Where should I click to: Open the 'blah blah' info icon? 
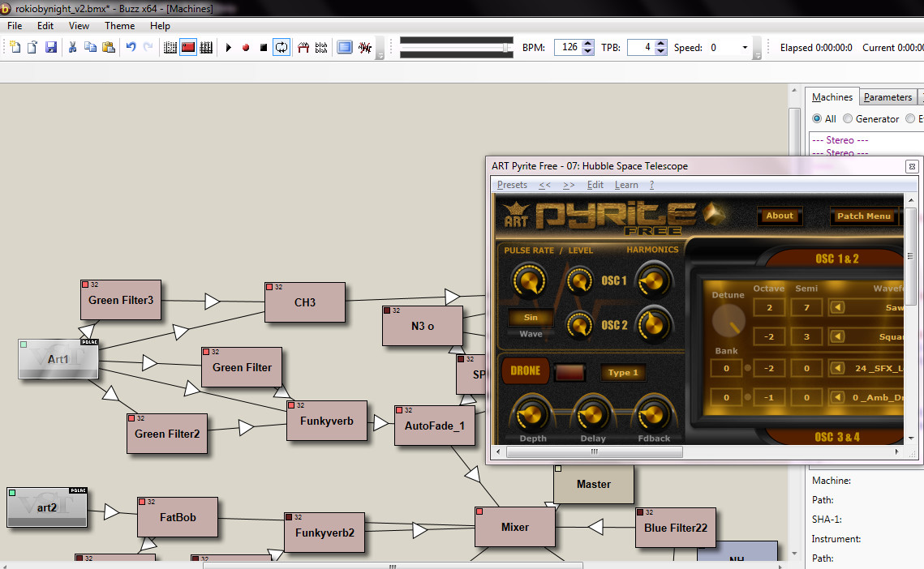321,48
